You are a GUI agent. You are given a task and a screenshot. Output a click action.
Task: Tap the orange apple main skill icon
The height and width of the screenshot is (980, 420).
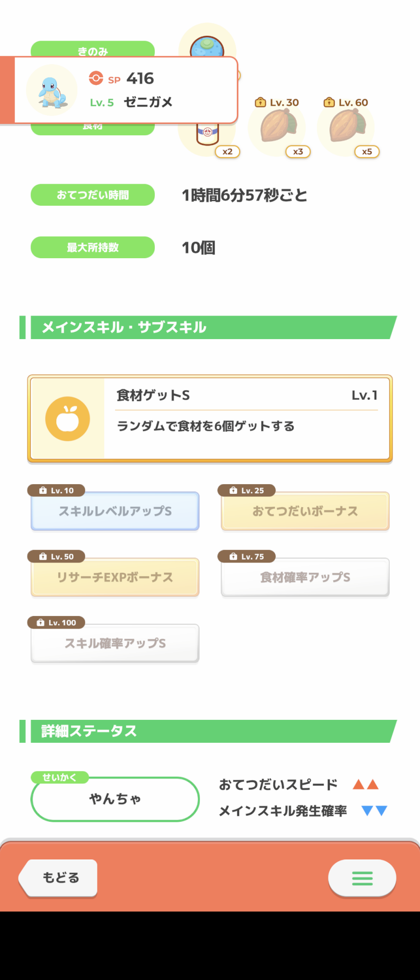[68, 418]
